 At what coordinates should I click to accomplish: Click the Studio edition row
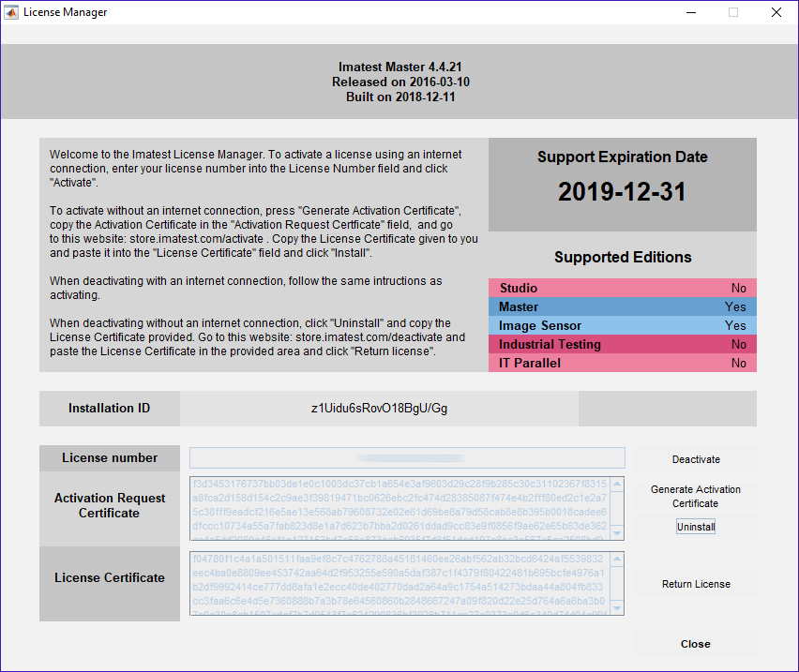(622, 288)
